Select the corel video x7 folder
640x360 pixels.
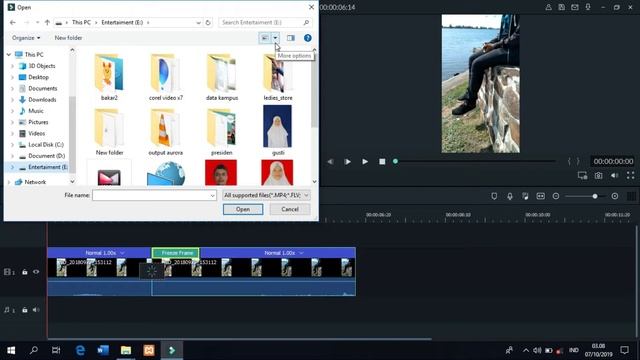click(x=165, y=77)
